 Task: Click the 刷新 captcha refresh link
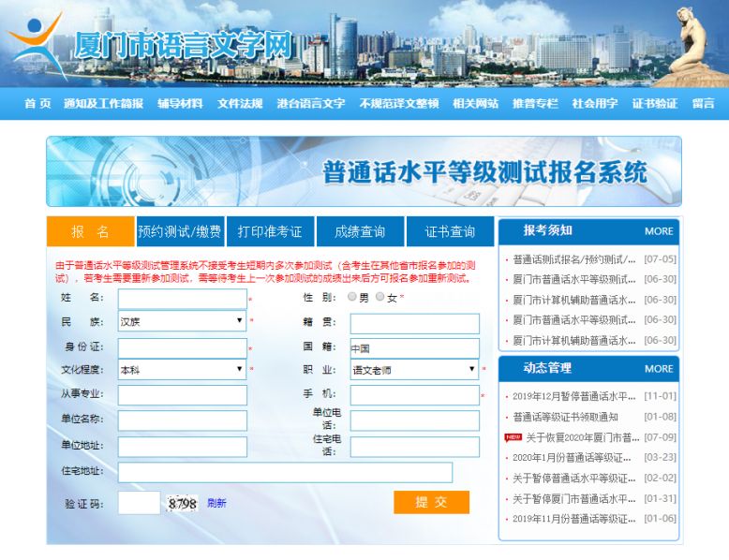(216, 503)
